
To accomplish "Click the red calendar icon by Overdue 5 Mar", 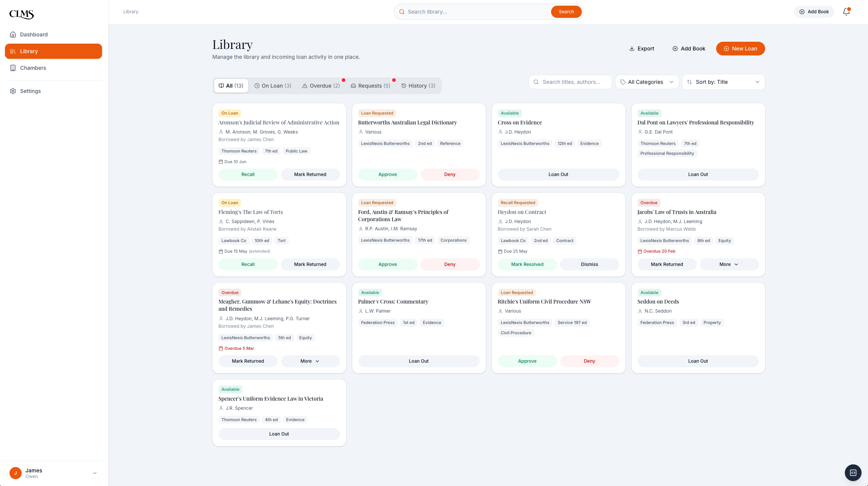I will pyautogui.click(x=221, y=348).
